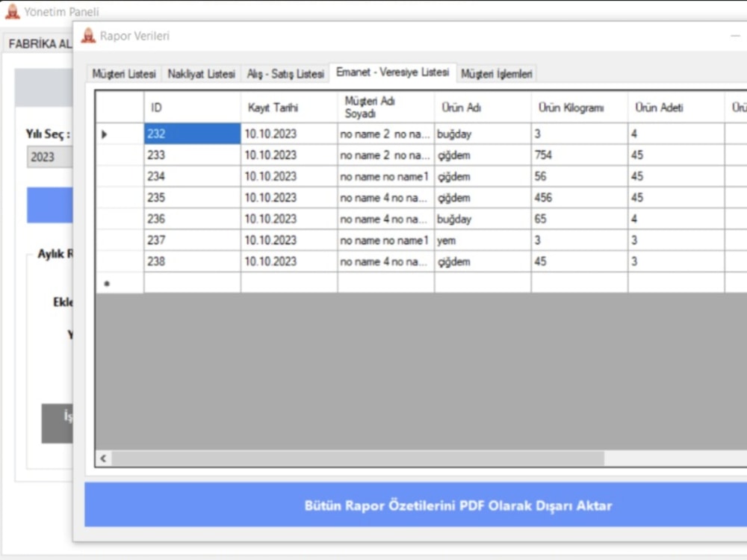
Task: Click the Yönetim Paneli window icon
Action: [13, 11]
